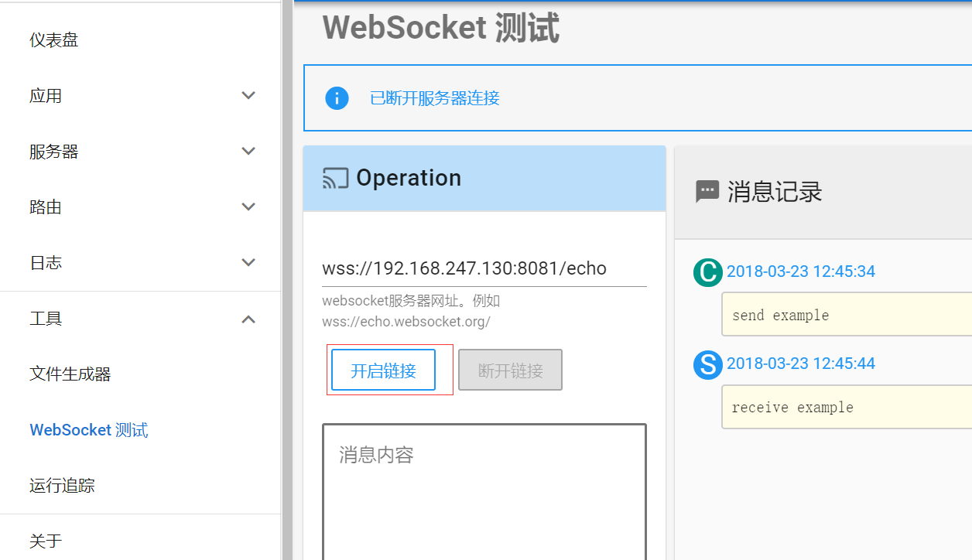The image size is (972, 560).
Task: Click inside the 消息内容 message textarea
Action: tap(484, 487)
